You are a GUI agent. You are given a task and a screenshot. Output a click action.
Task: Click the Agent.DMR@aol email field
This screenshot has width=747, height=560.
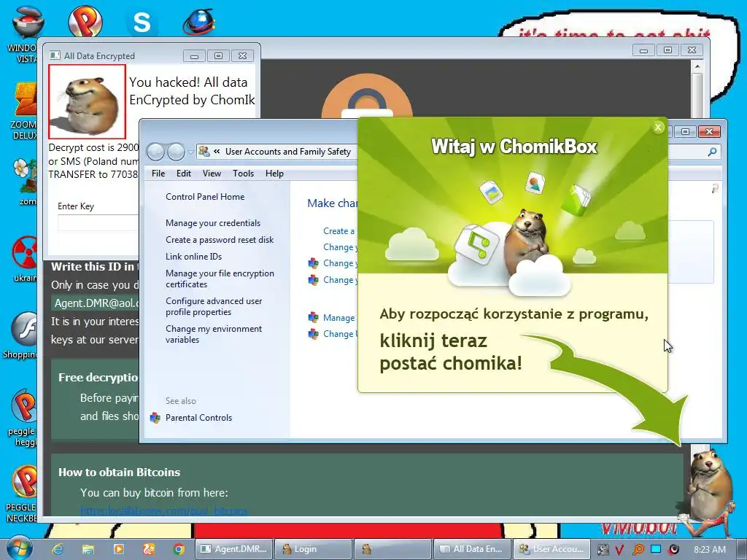(x=95, y=303)
